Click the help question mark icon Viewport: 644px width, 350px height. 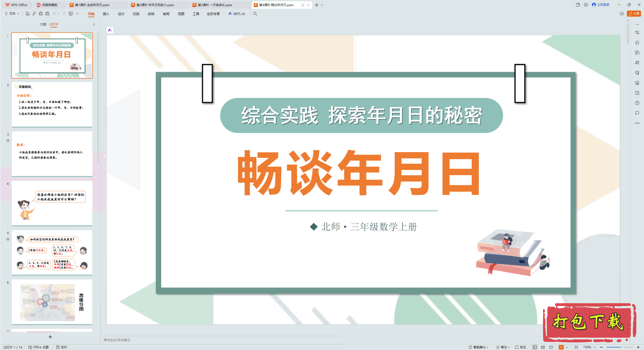click(637, 103)
